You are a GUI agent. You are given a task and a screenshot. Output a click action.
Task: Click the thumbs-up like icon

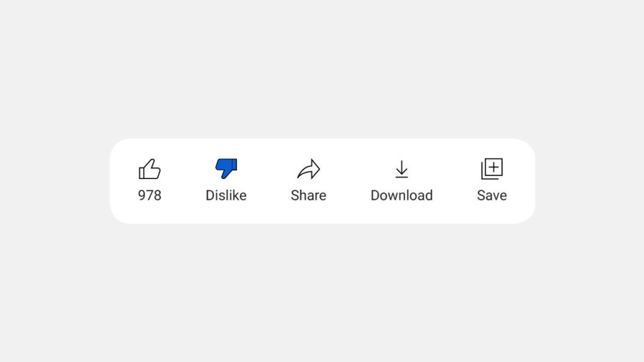150,168
